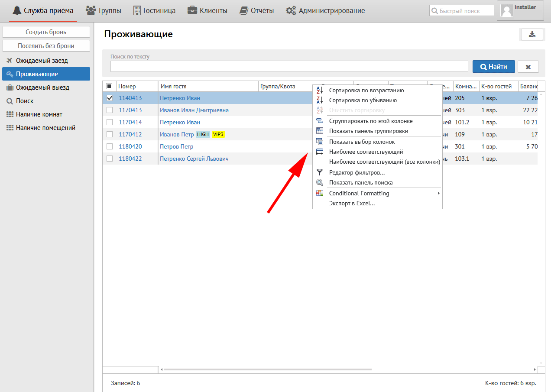
Task: Click the clear search X button
Action: [528, 67]
